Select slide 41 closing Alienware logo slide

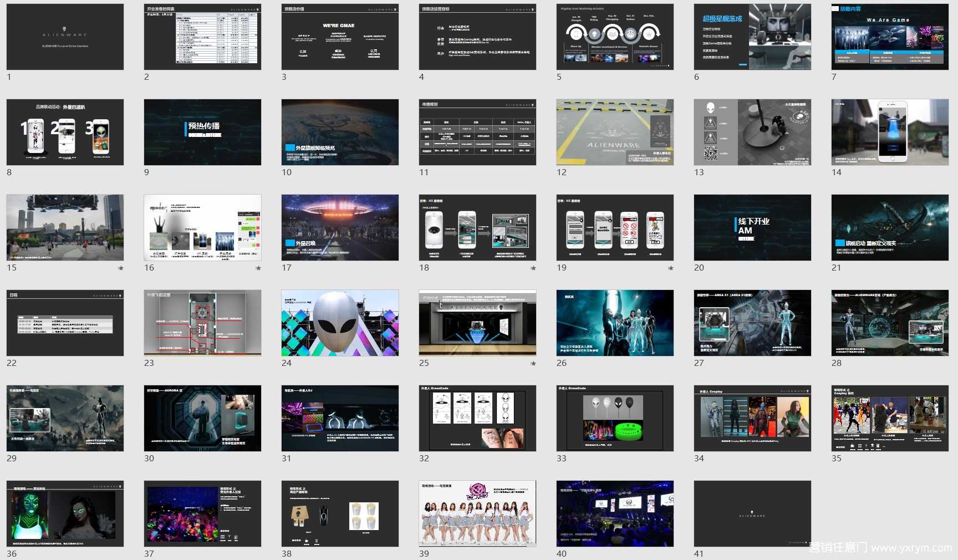[x=752, y=513]
